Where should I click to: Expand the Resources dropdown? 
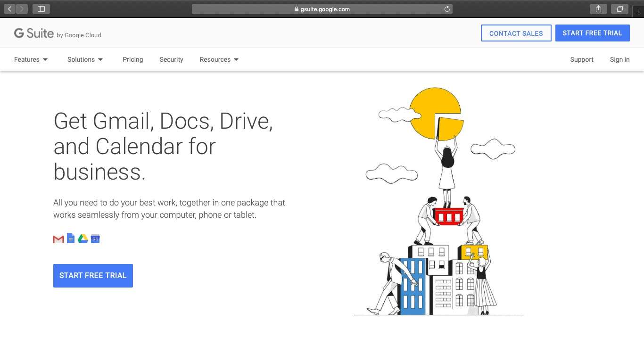tap(219, 59)
